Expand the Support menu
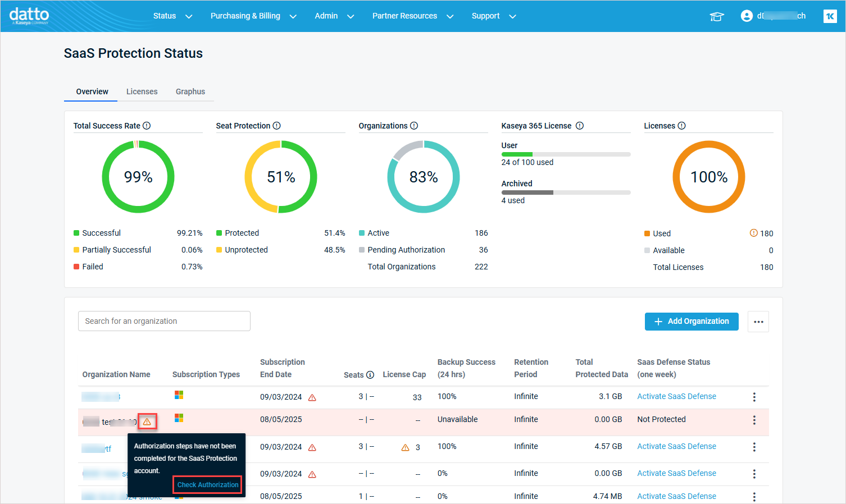 (x=494, y=16)
